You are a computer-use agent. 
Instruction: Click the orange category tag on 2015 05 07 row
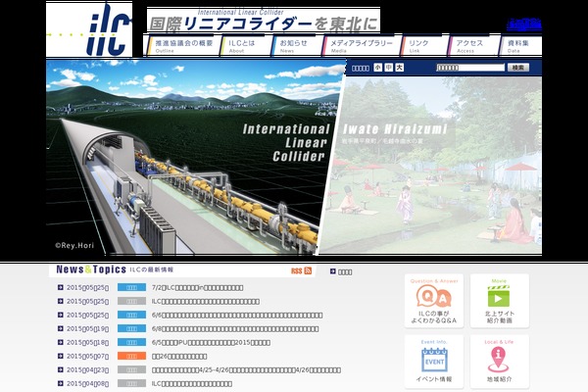(x=131, y=356)
